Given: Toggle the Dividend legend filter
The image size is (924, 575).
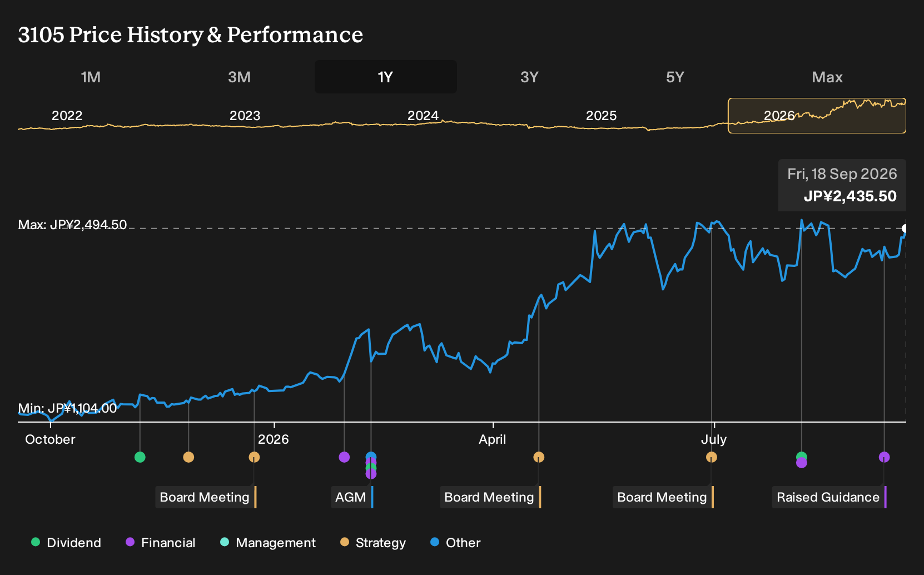Looking at the screenshot, I should point(66,543).
